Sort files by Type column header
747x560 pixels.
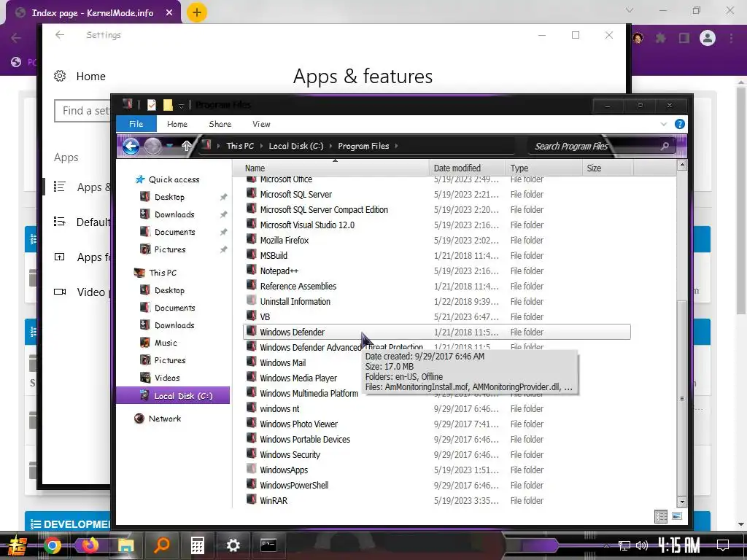tap(543, 168)
